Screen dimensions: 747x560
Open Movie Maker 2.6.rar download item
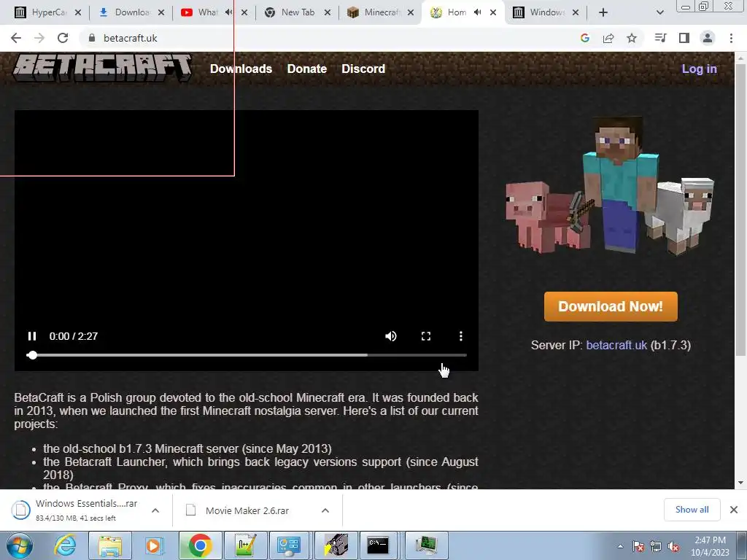[x=247, y=510]
